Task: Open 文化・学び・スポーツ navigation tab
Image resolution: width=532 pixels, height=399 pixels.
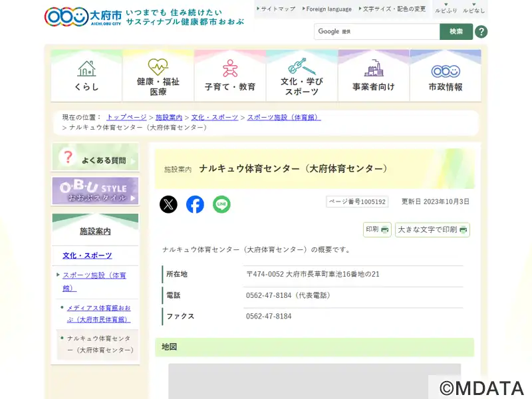Action: 302,75
